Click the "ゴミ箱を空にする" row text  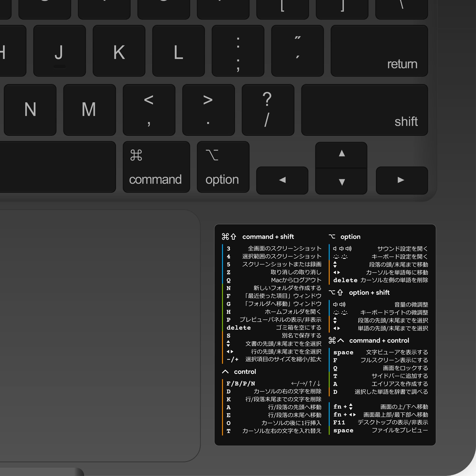pyautogui.click(x=299, y=327)
